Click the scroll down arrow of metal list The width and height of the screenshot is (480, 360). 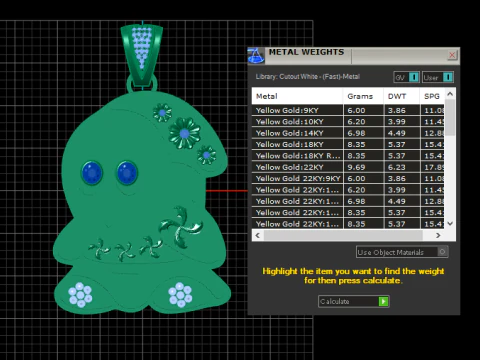[x=450, y=223]
